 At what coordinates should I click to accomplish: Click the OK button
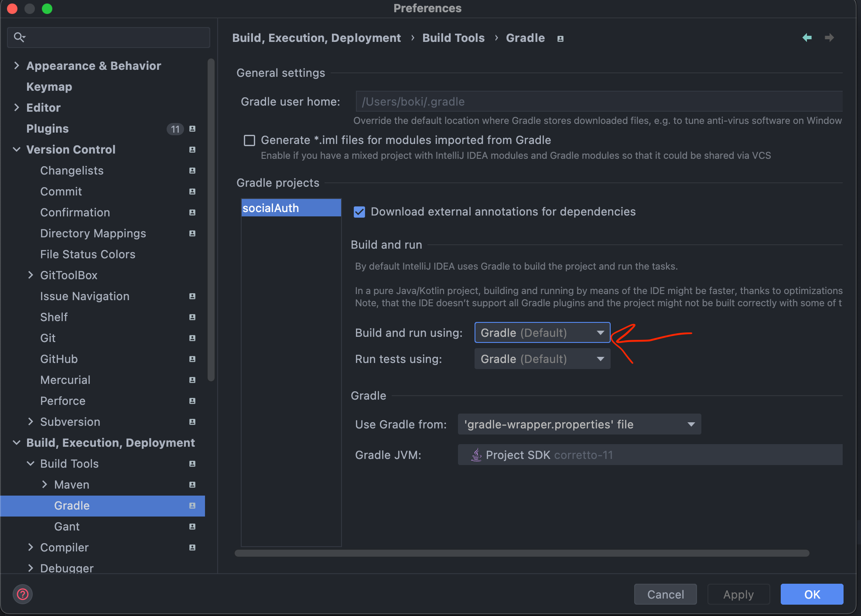click(x=812, y=594)
